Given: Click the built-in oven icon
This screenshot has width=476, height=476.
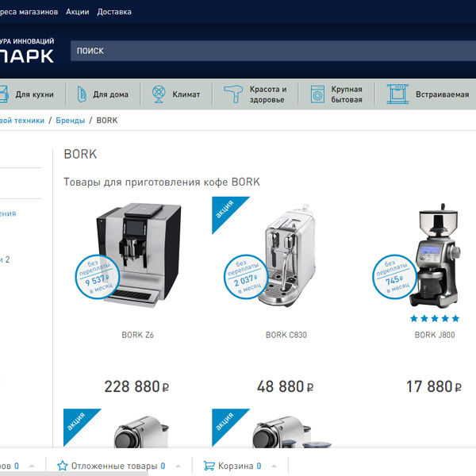Looking at the screenshot, I should pyautogui.click(x=397, y=94).
